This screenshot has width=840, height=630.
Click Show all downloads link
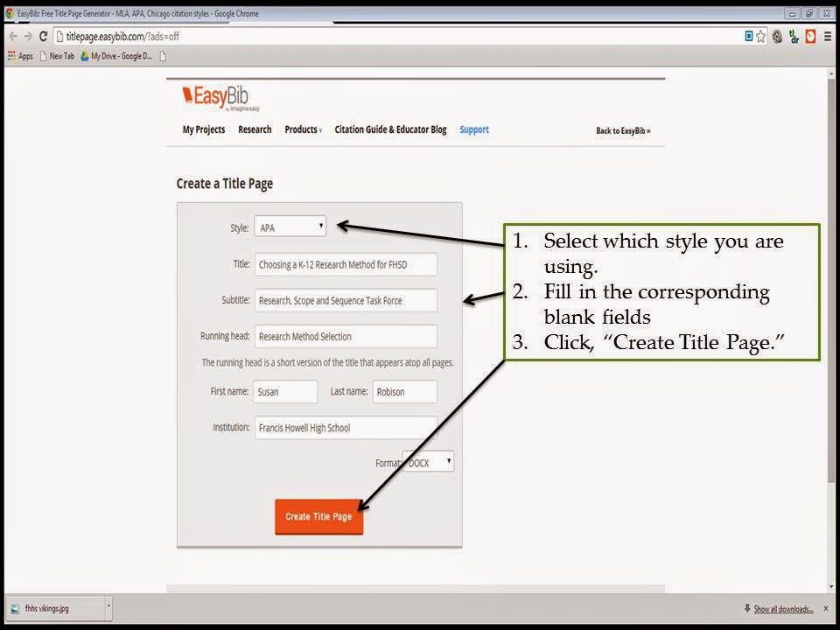click(x=783, y=609)
